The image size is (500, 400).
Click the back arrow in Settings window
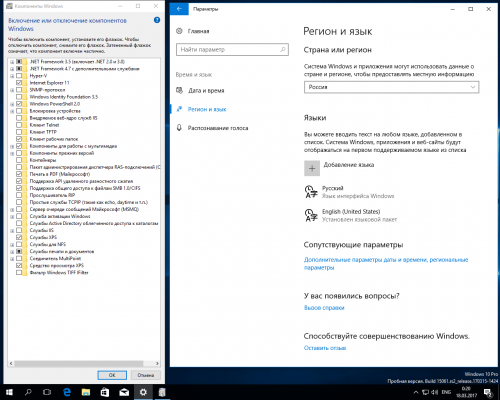coord(179,9)
